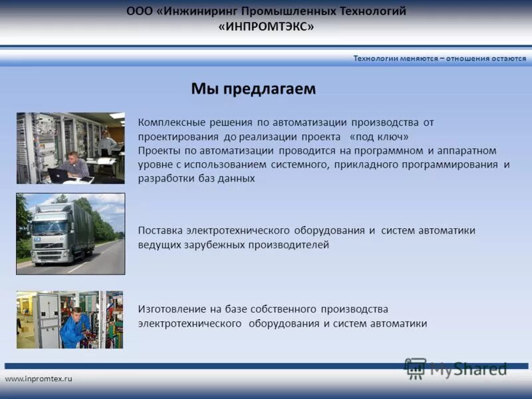Image resolution: width=532 pixels, height=399 pixels.
Task: Click the www.inpromtex.ru website link
Action: tap(39, 378)
